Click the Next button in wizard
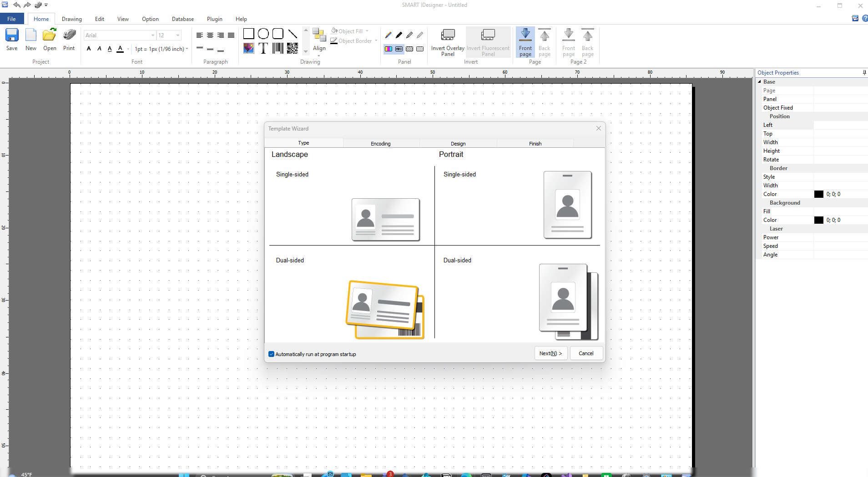 click(550, 353)
